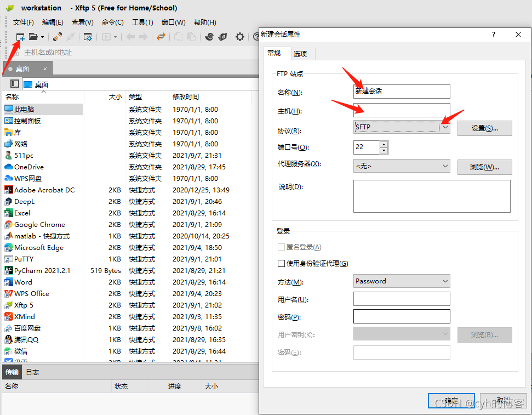Open the help icon in the dialog title bar
This screenshot has width=532, height=415.
coord(493,34)
